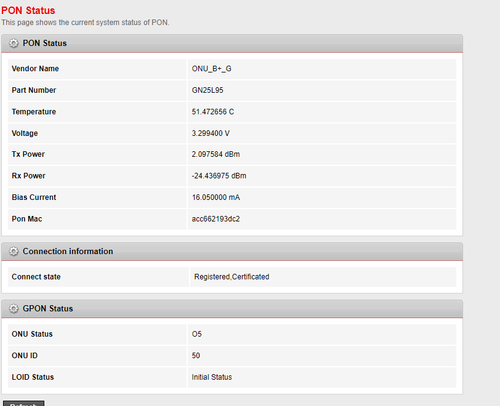Click the Pon Mac label
500x406 pixels.
(27, 219)
